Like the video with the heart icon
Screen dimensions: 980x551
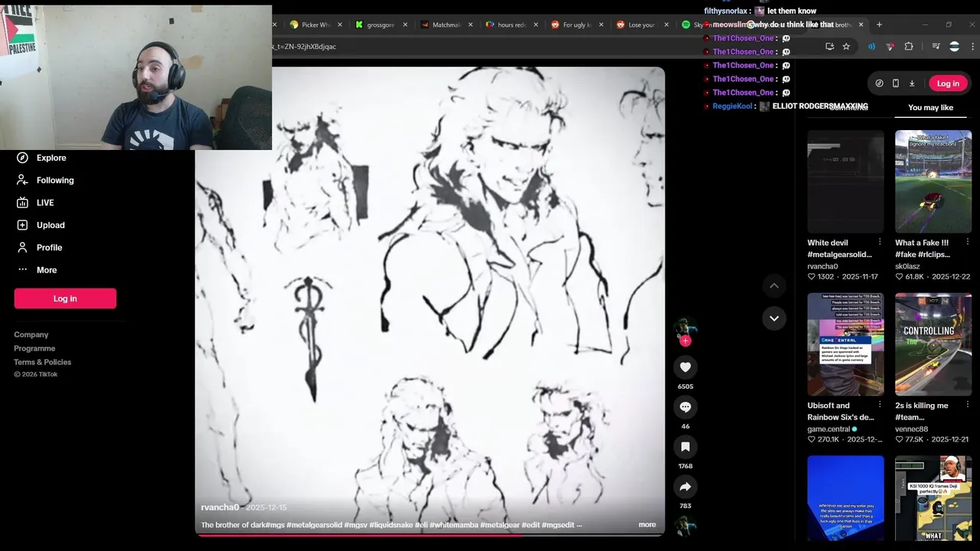pos(685,367)
